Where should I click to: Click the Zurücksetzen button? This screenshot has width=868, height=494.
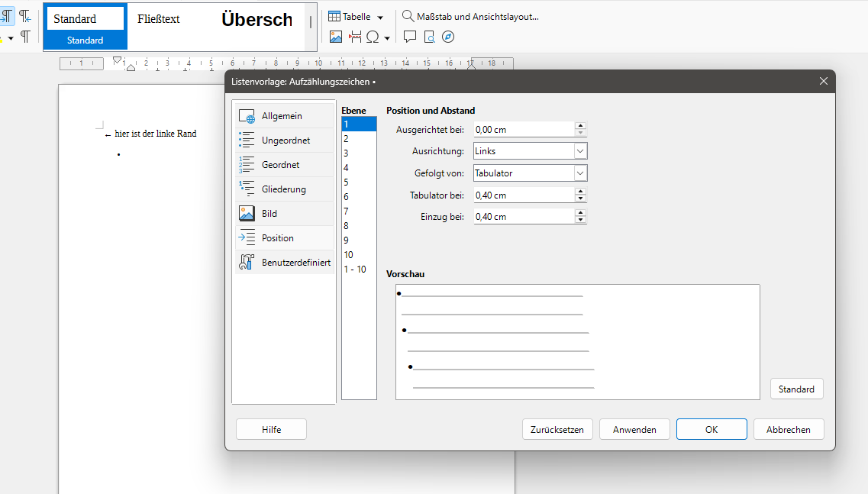(x=557, y=430)
